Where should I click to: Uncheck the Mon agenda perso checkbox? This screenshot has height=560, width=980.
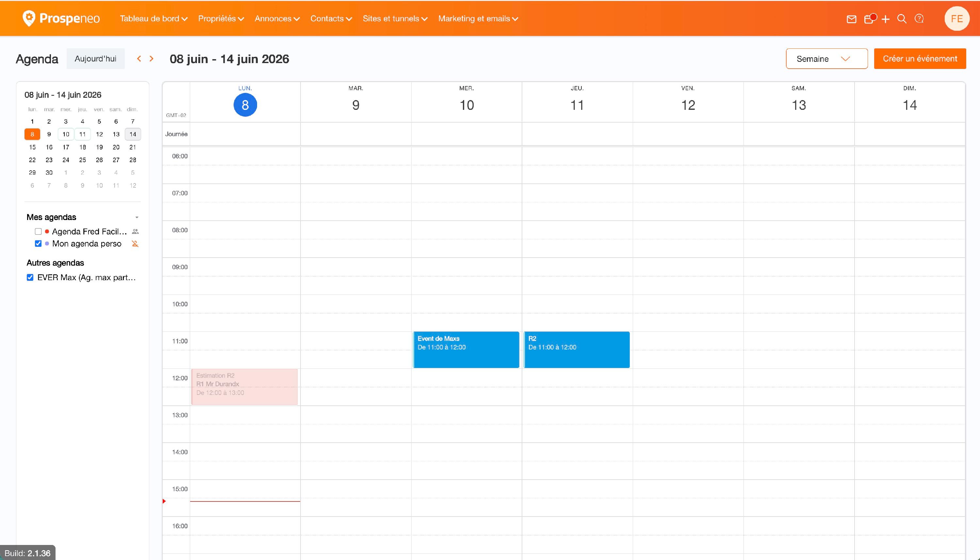38,244
